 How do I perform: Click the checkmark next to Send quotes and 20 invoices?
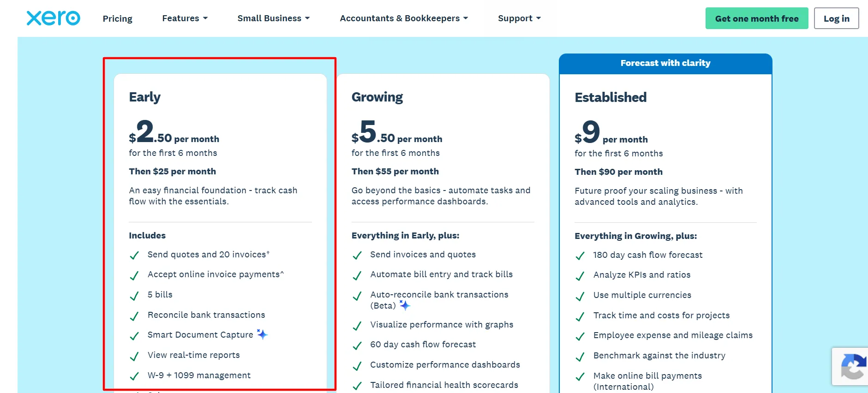click(134, 256)
